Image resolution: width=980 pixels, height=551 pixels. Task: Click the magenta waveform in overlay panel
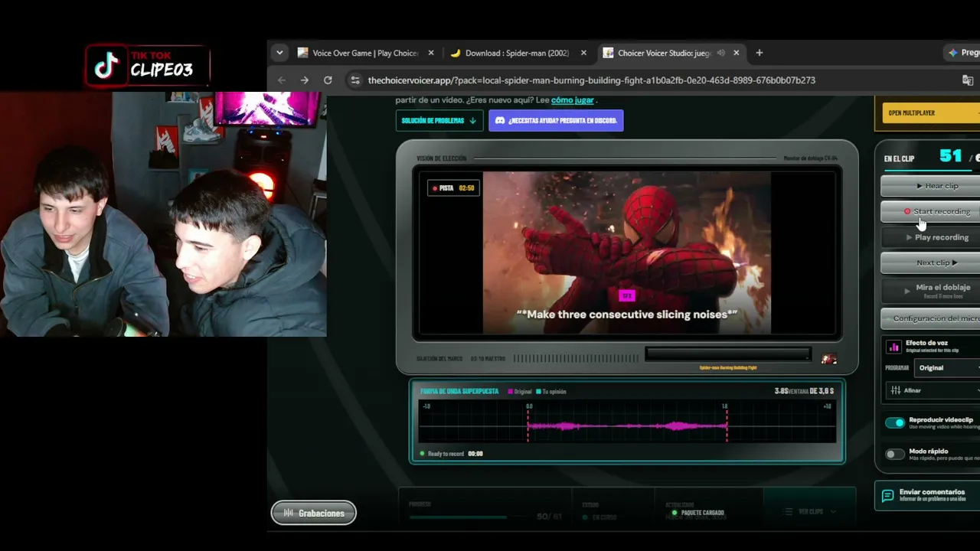coord(627,426)
